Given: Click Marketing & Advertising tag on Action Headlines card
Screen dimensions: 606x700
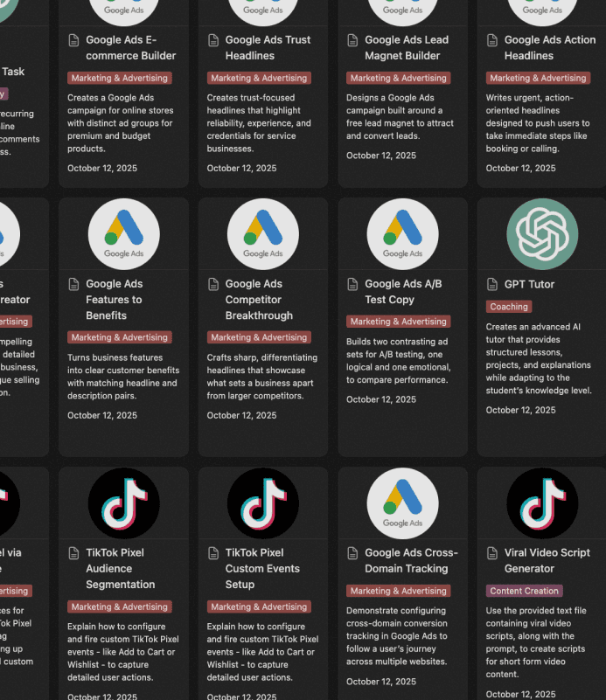Looking at the screenshot, I should tap(538, 78).
